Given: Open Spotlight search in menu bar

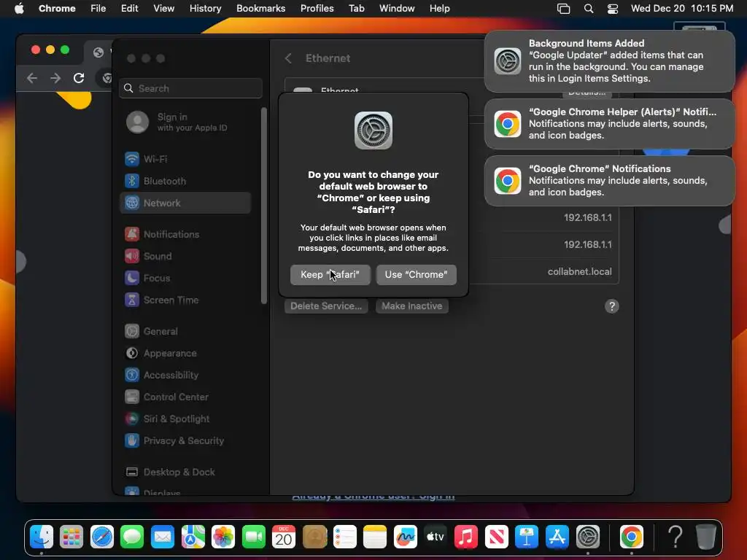Looking at the screenshot, I should [x=589, y=9].
